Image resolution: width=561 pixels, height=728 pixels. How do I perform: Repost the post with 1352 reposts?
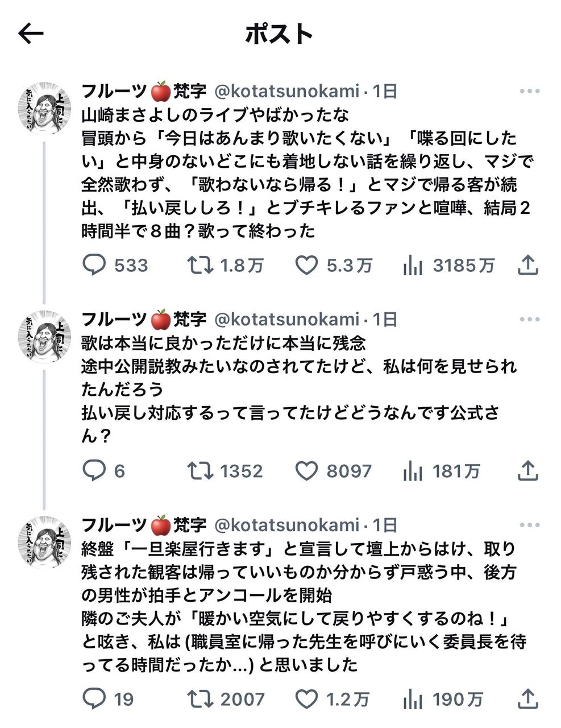pyautogui.click(x=200, y=471)
